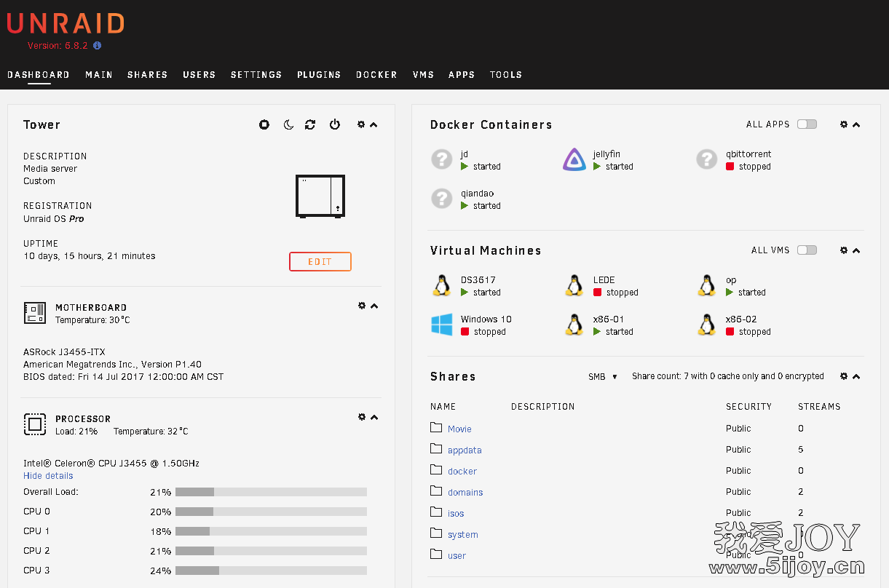The width and height of the screenshot is (889, 588).
Task: Toggle the ALL APPS switch
Action: click(807, 124)
